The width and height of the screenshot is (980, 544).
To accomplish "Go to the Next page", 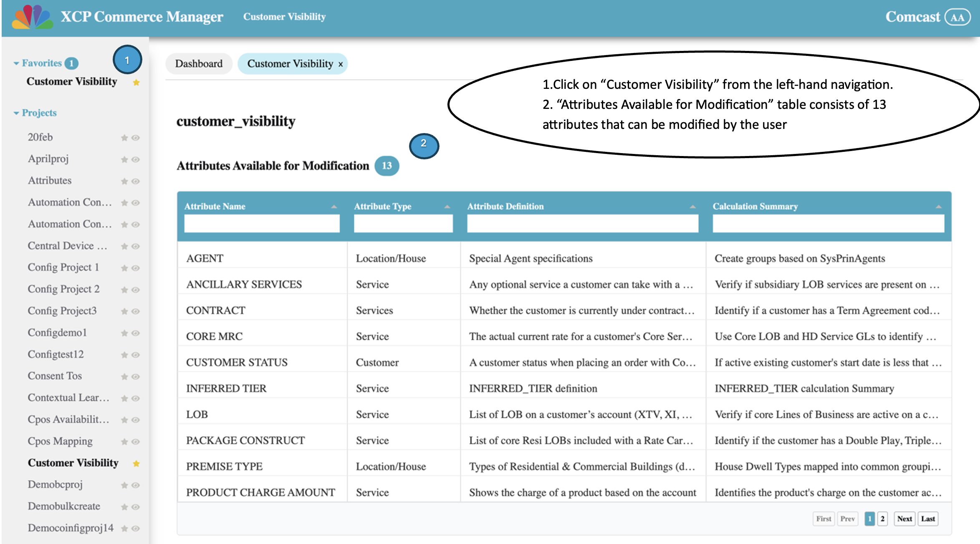I will (904, 519).
